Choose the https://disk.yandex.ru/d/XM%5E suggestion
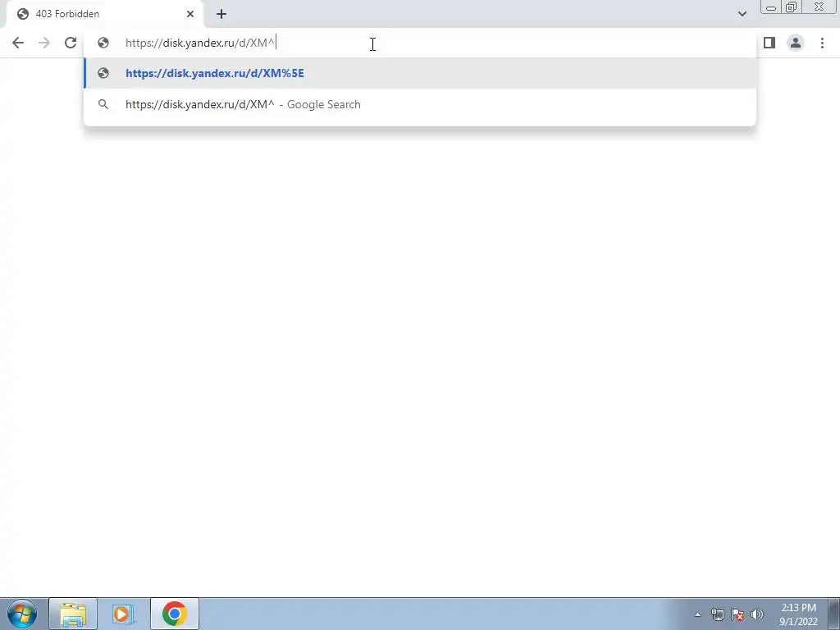This screenshot has width=840, height=630. pos(420,73)
